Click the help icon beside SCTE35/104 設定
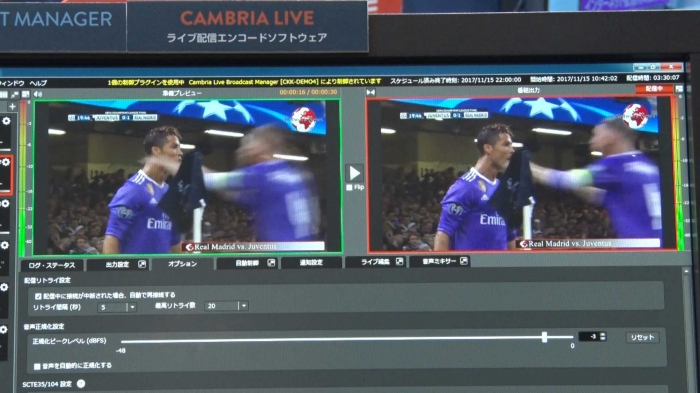This screenshot has height=393, width=700. click(81, 384)
